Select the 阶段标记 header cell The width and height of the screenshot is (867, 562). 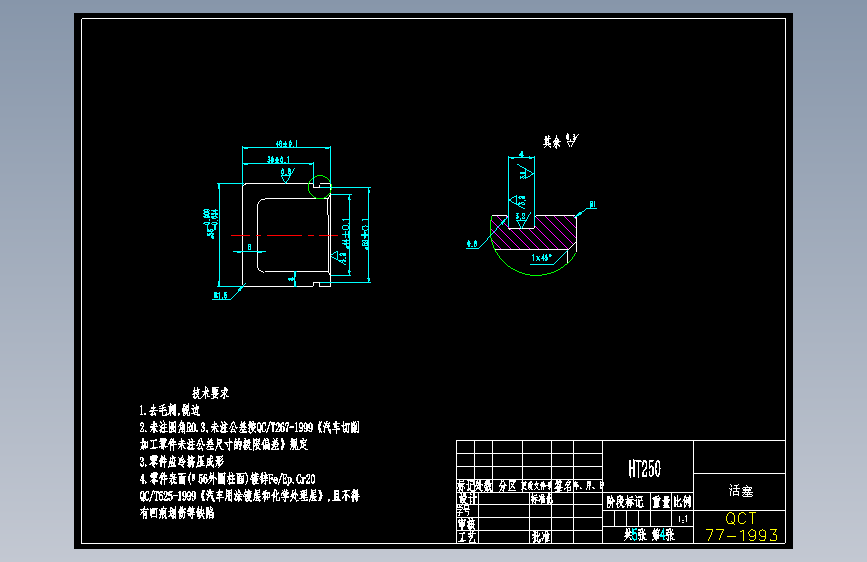click(x=625, y=502)
